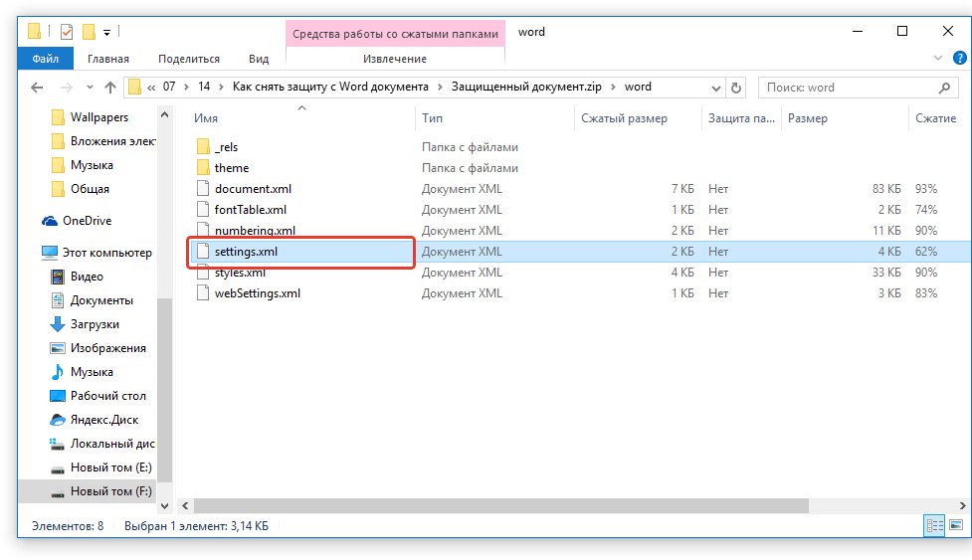Select the document.xml file
The width and height of the screenshot is (972, 560).
click(253, 189)
